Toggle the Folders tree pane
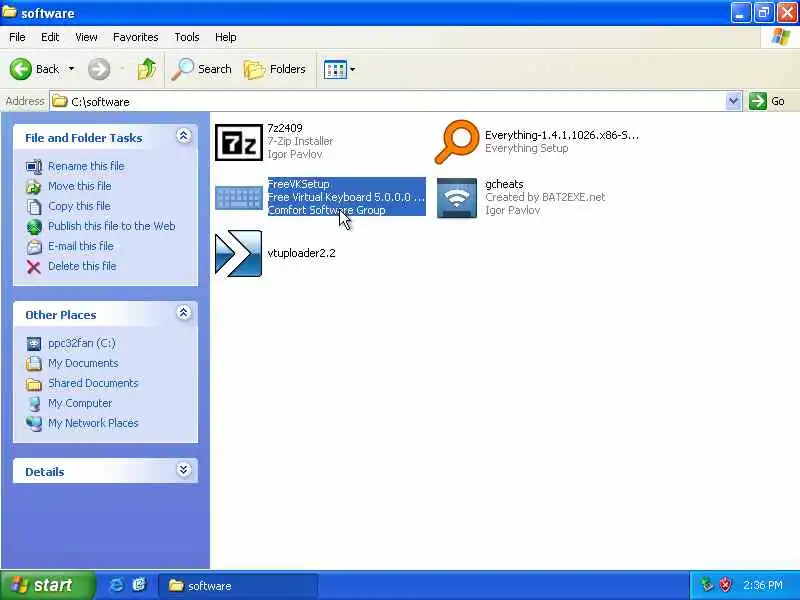 click(274, 69)
